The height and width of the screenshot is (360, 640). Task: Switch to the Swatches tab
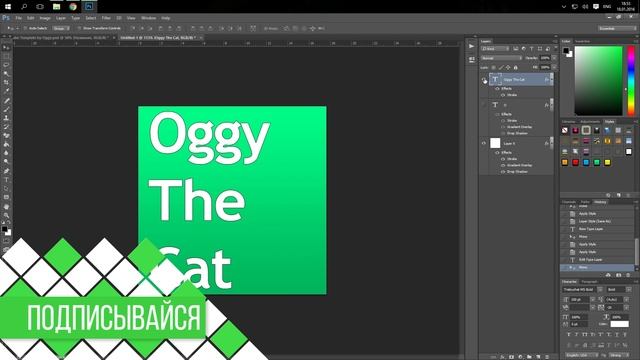click(x=582, y=41)
